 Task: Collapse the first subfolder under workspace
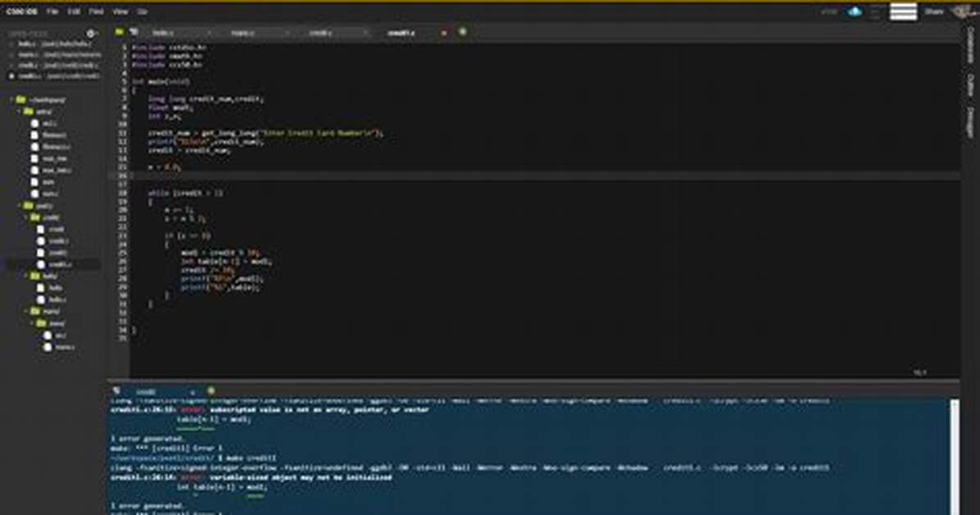pos(19,112)
